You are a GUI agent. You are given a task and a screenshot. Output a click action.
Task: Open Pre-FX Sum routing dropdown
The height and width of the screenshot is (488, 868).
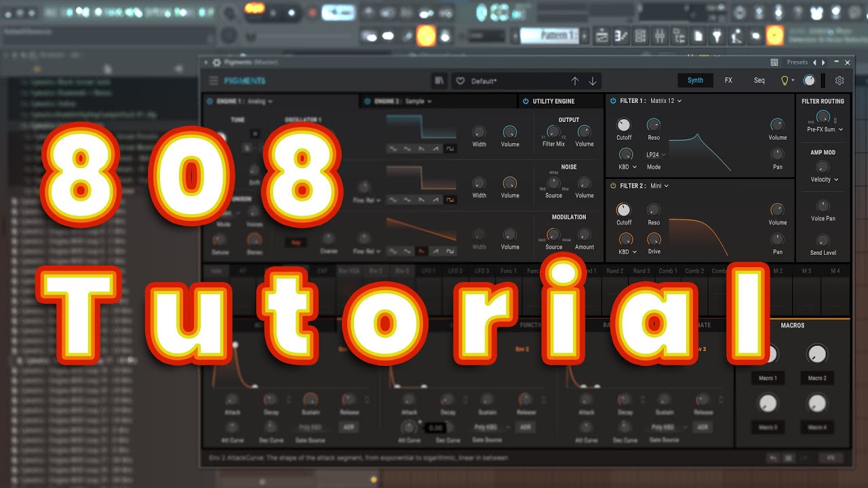824,129
